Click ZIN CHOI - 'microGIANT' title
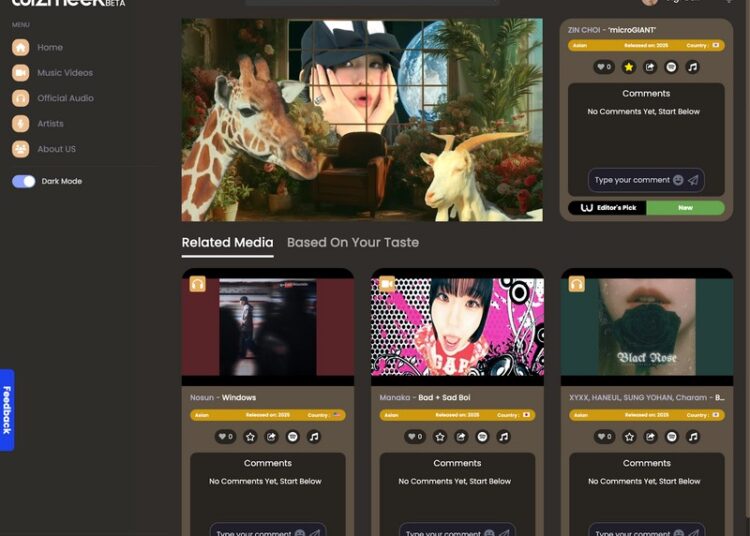Viewport: 750px width, 536px height. 612,30
